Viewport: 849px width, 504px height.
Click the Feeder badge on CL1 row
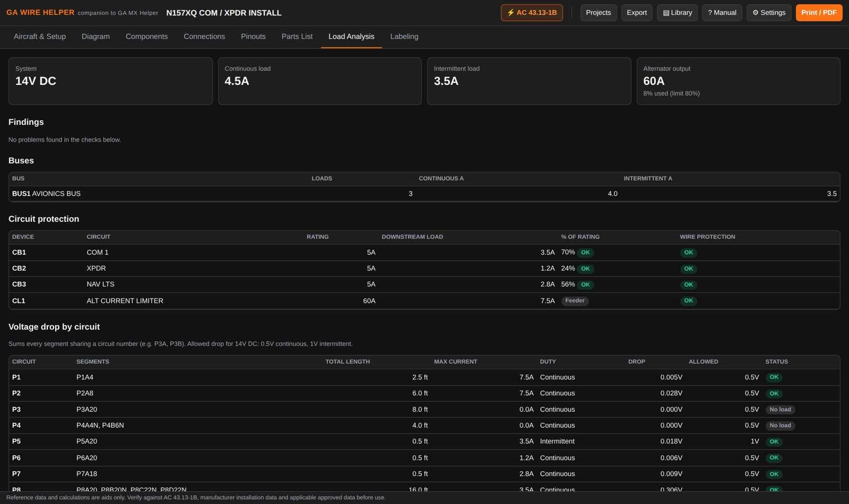[575, 301]
